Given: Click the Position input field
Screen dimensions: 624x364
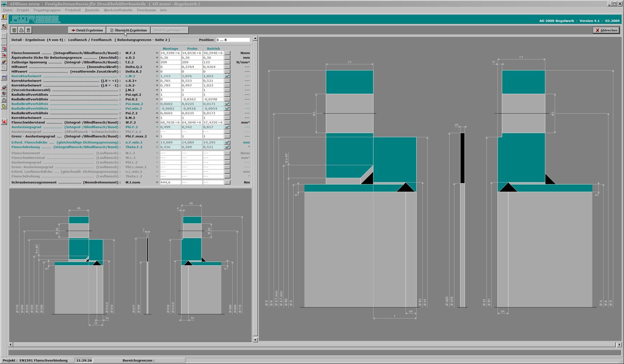Looking at the screenshot, I should [233, 40].
